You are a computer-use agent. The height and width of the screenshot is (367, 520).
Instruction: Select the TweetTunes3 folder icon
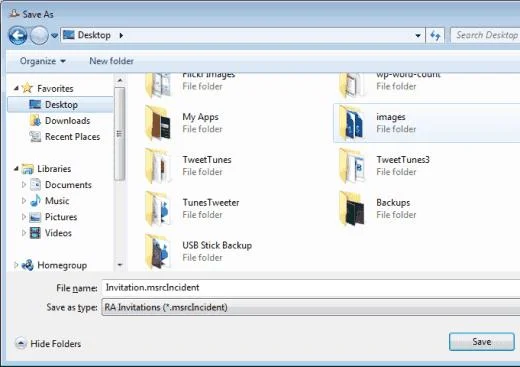pos(353,166)
